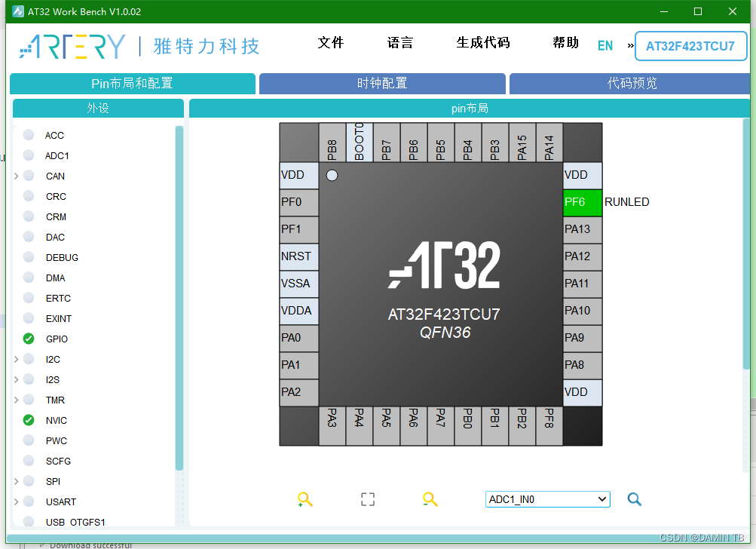
Task: Select the Pin布局和配置 tab
Action: click(x=133, y=84)
